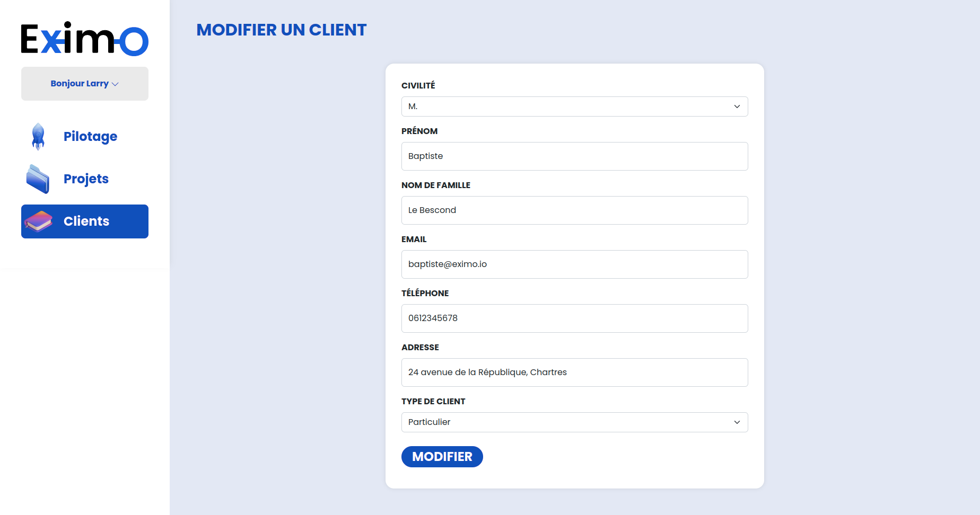Image resolution: width=980 pixels, height=515 pixels.
Task: Click into the Email field
Action: tap(574, 264)
